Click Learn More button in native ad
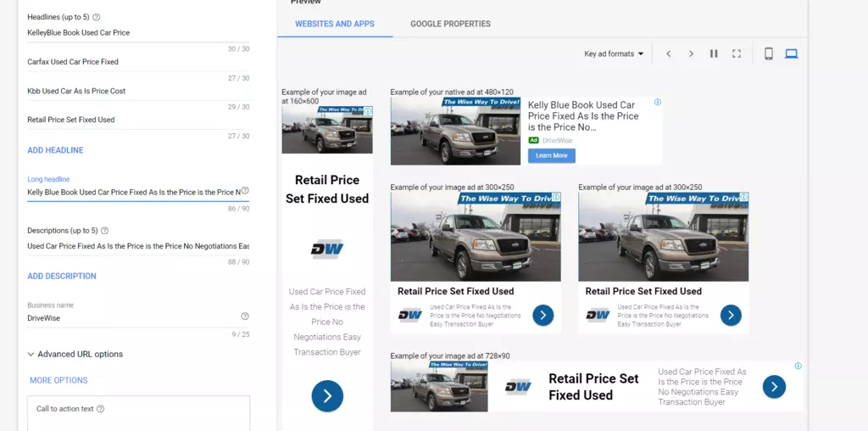Screen dimensions: 868x431 [552, 155]
